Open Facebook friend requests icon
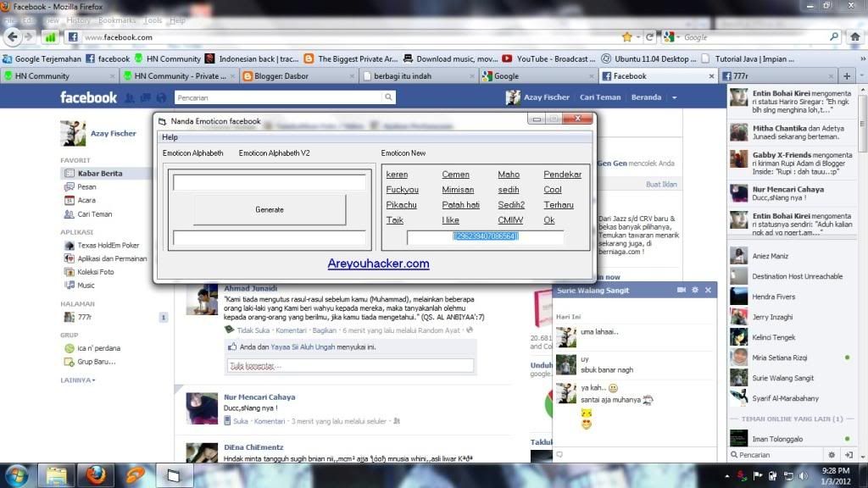This screenshot has height=488, width=868. (x=130, y=98)
